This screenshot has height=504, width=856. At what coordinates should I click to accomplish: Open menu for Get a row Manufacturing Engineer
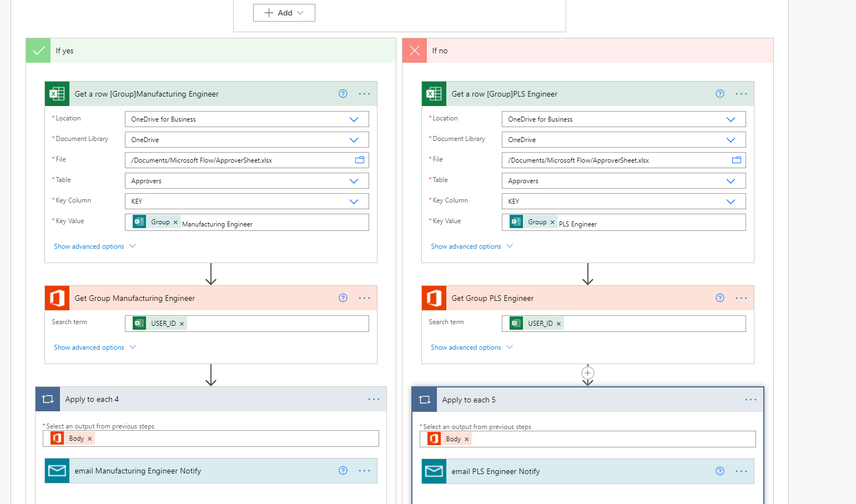click(364, 94)
